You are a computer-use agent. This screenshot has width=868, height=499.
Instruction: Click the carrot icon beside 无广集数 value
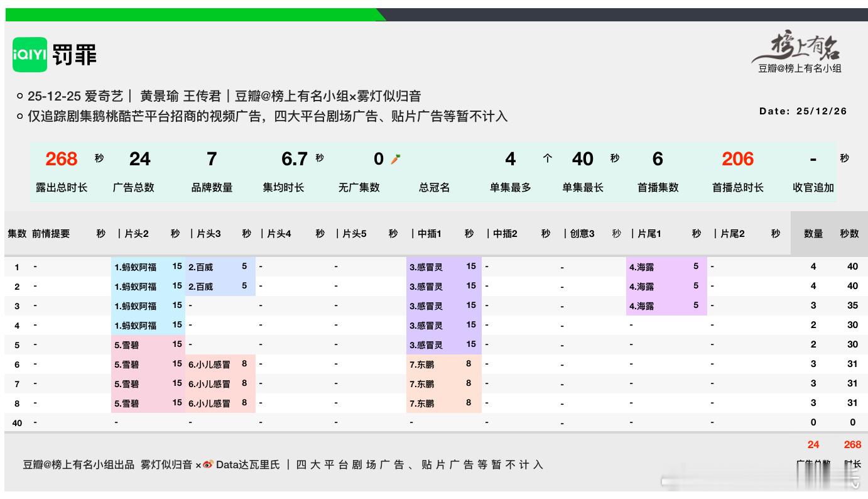click(x=395, y=160)
